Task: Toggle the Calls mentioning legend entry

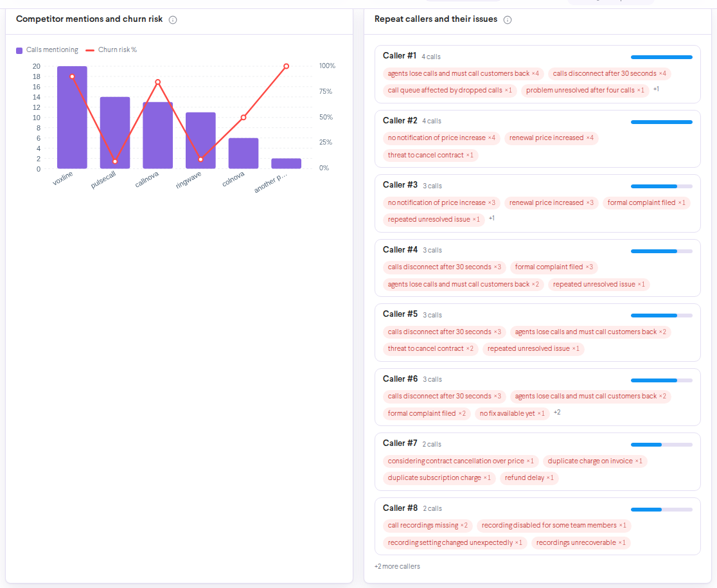Action: 47,50
